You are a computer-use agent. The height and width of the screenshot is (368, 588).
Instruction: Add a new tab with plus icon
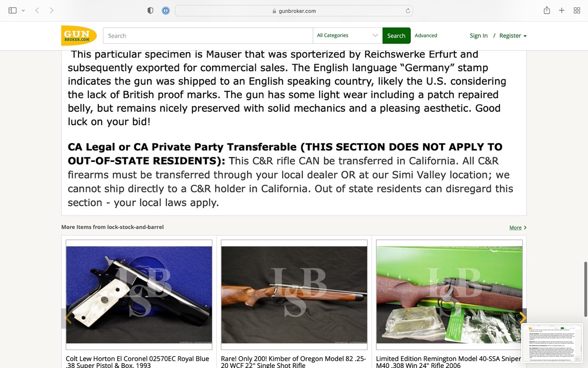[x=561, y=11]
